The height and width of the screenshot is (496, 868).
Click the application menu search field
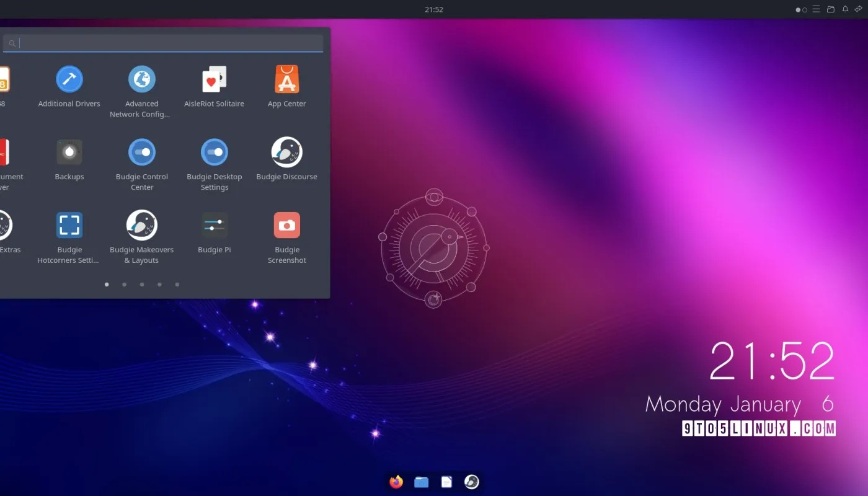click(x=167, y=43)
